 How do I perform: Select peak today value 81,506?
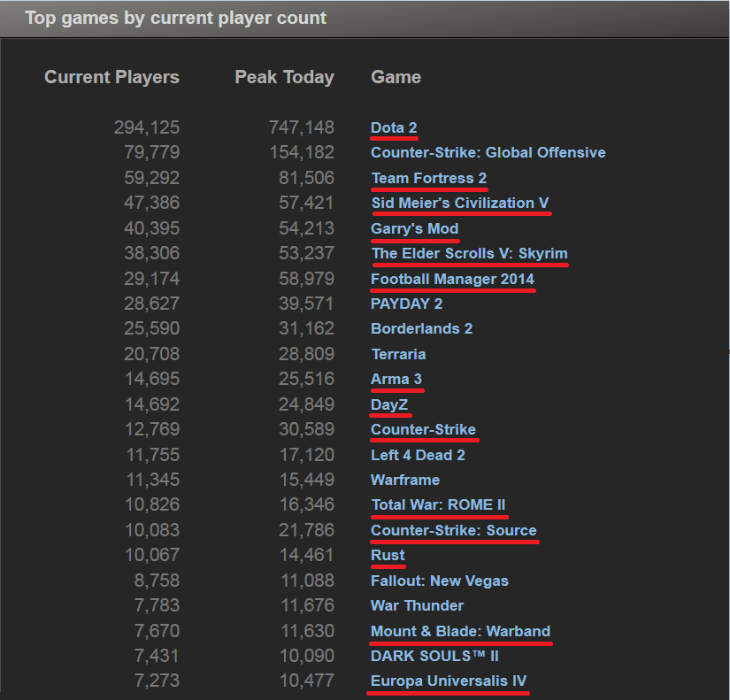click(306, 178)
